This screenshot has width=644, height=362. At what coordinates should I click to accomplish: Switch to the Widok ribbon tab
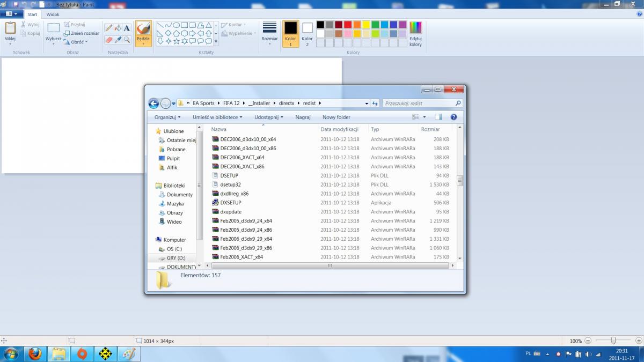53,14
